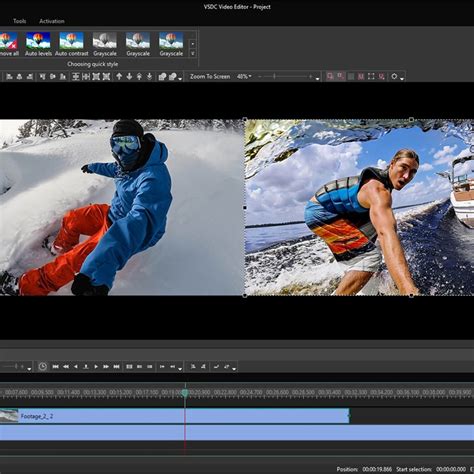Select the wakeboarder video in preview

click(359, 207)
